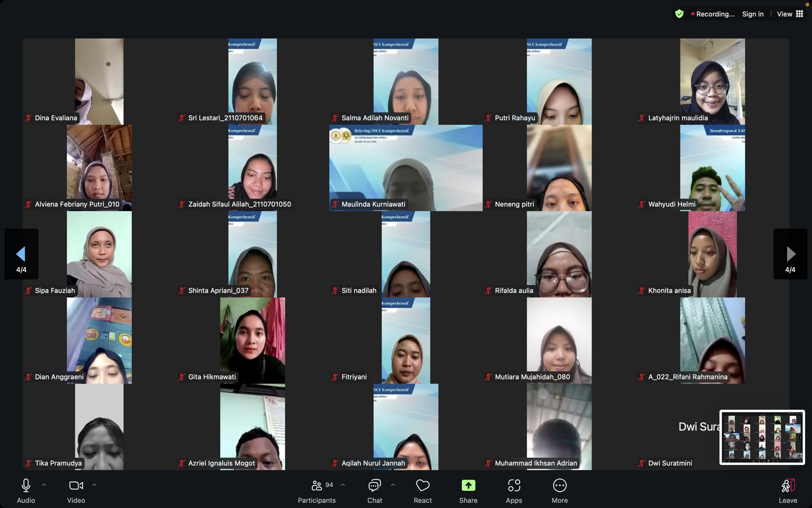Viewport: 812px width, 508px height.
Task: Click the green encryption shield icon
Action: coord(679,14)
